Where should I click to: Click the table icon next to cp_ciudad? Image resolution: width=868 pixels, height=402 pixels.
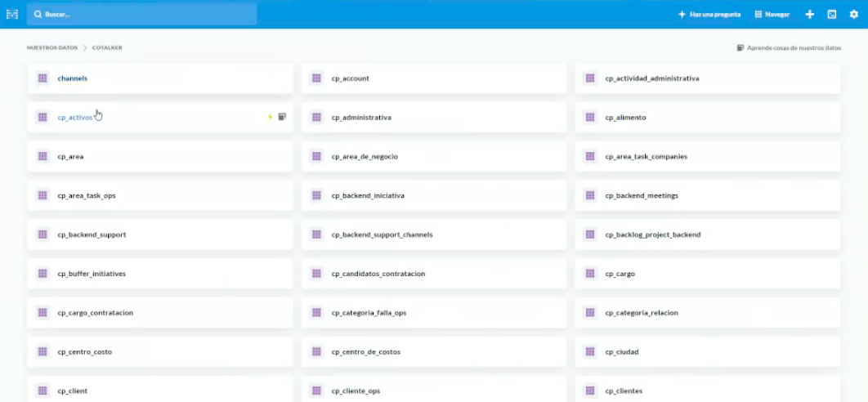point(590,351)
